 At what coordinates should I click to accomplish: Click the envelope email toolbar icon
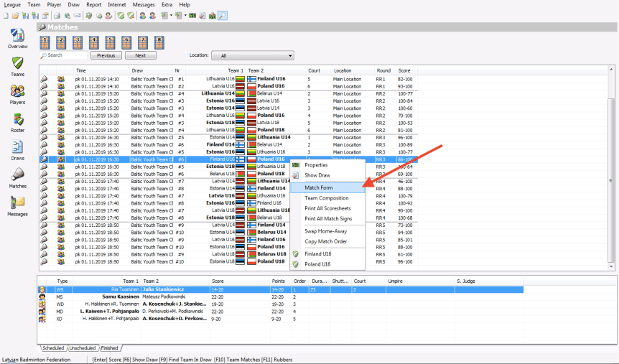[78, 16]
